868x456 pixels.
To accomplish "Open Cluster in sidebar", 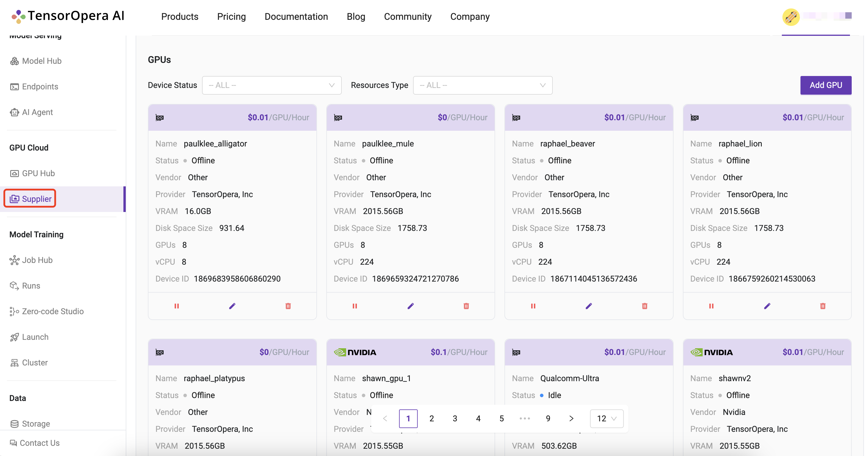I will coord(29,363).
